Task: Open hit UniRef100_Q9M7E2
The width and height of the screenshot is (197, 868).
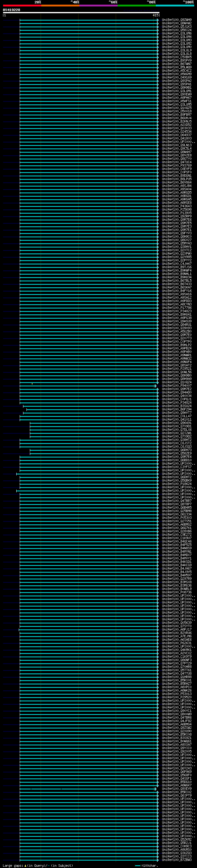Action: pyautogui.click(x=177, y=389)
